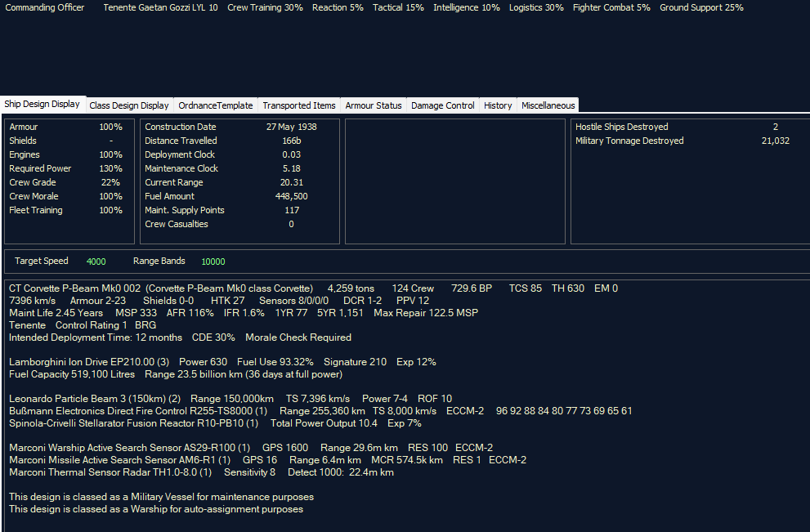Click the Logistics 30% bonus
The width and height of the screenshot is (810, 532).
click(x=536, y=7)
